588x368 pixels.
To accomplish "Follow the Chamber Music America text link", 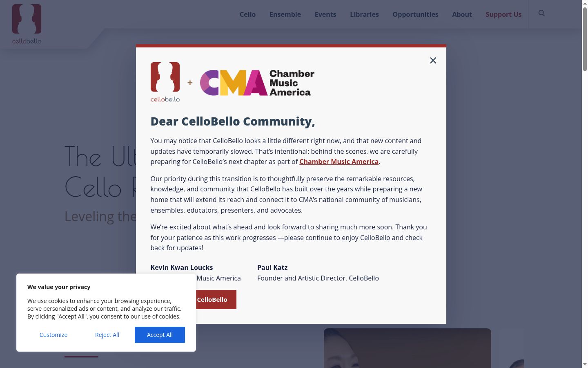I will point(339,162).
